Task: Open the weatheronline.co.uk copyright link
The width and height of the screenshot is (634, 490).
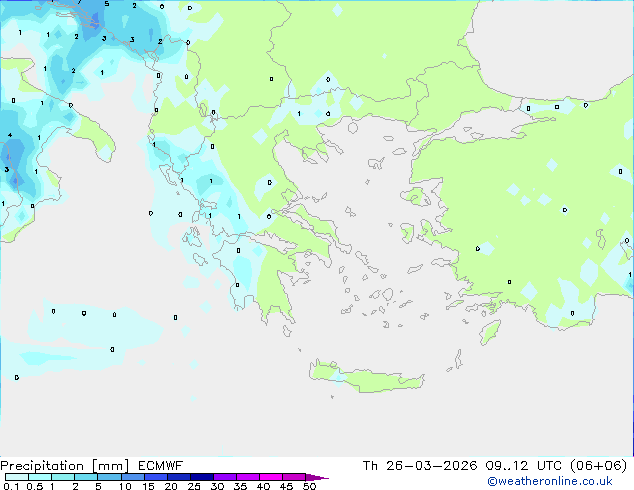Action: point(549,481)
